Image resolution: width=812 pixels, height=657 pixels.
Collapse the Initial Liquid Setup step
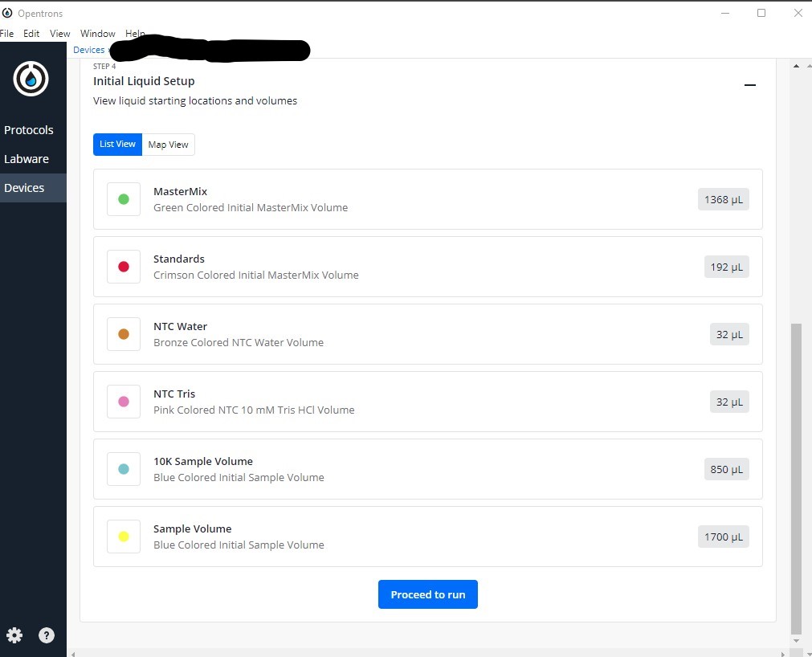coord(749,84)
